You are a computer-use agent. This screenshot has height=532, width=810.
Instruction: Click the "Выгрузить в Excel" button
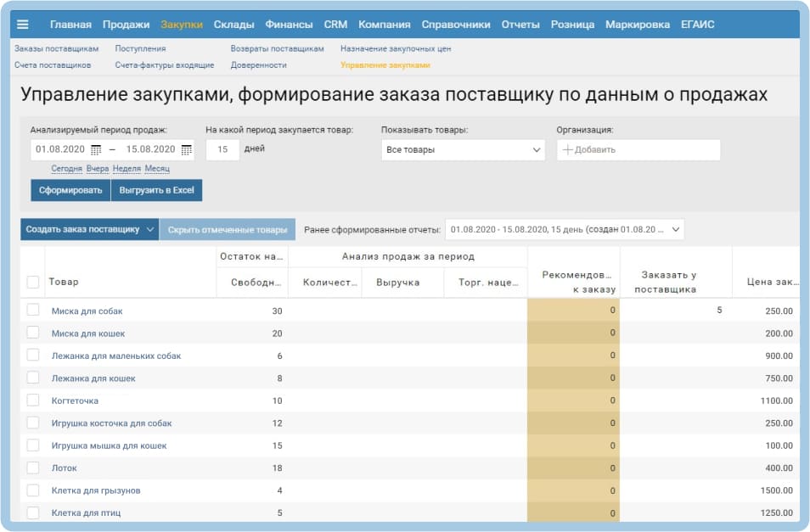[155, 191]
